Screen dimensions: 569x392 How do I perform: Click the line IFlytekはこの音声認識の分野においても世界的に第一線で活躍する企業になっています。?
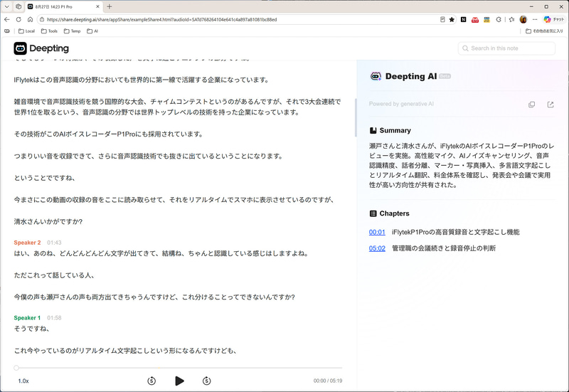click(x=142, y=80)
